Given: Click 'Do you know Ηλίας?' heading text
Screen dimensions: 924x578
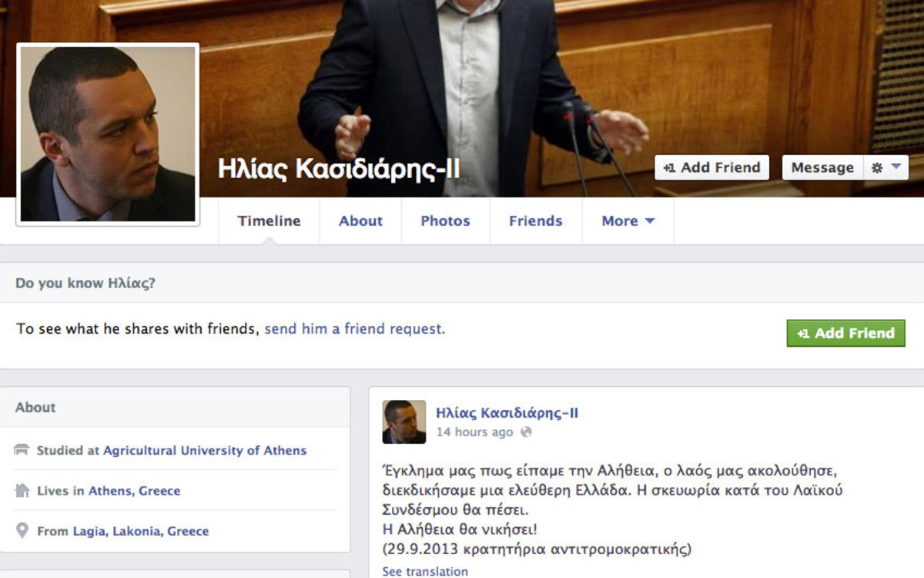Looking at the screenshot, I should point(85,283).
